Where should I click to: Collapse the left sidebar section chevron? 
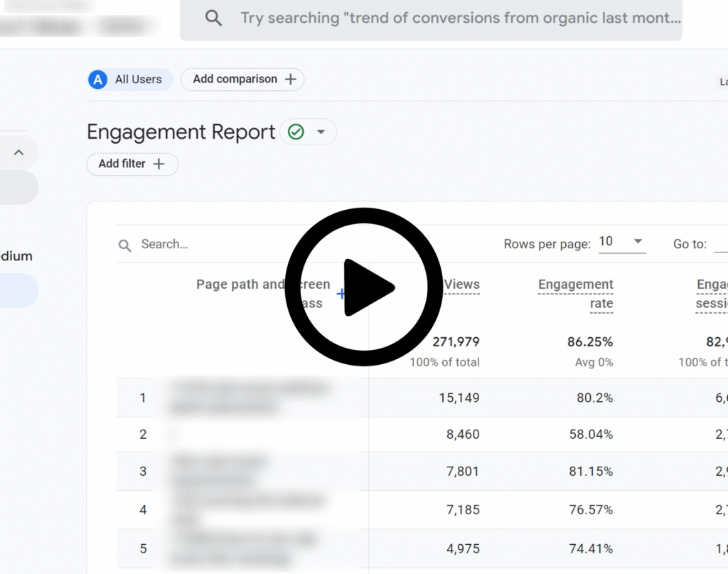click(18, 152)
